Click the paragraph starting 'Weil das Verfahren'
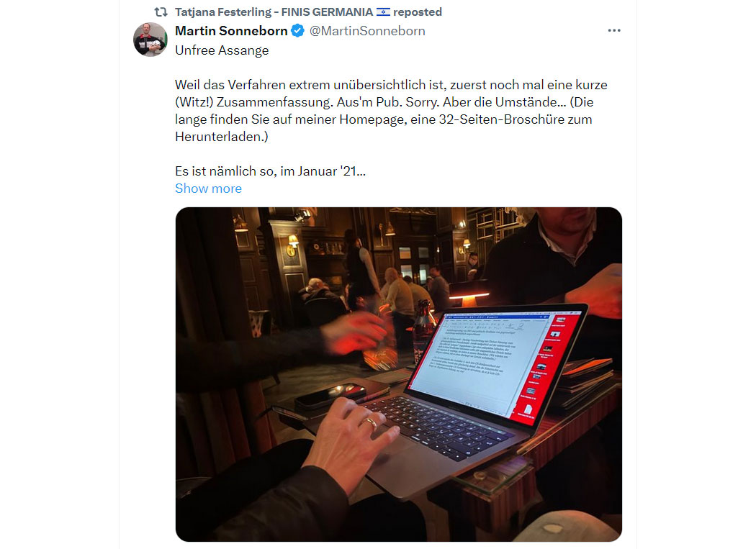Viewport: 756px width, 549px height. (x=391, y=111)
